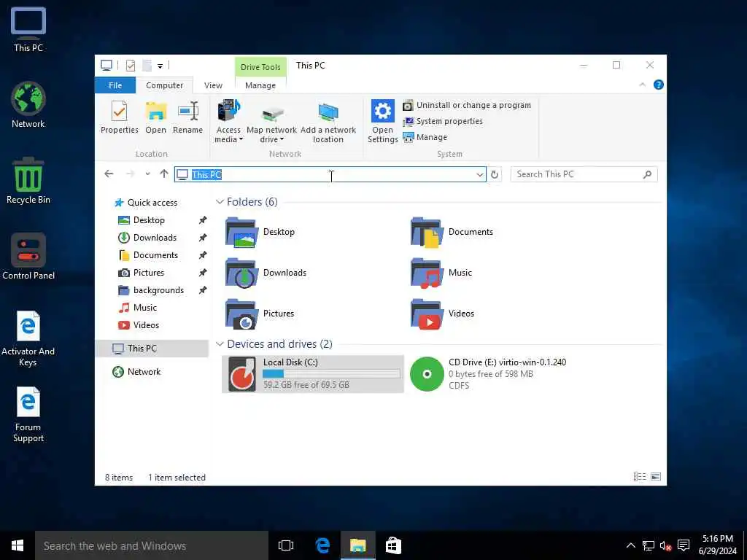Image resolution: width=747 pixels, height=560 pixels.
Task: Select This PC in navigation pane
Action: (152, 349)
